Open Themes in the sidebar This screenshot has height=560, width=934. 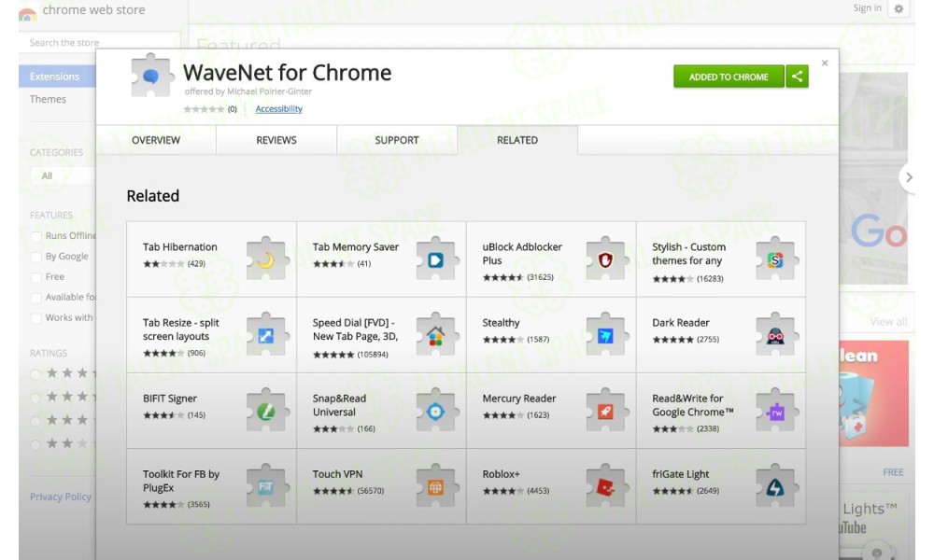49,99
